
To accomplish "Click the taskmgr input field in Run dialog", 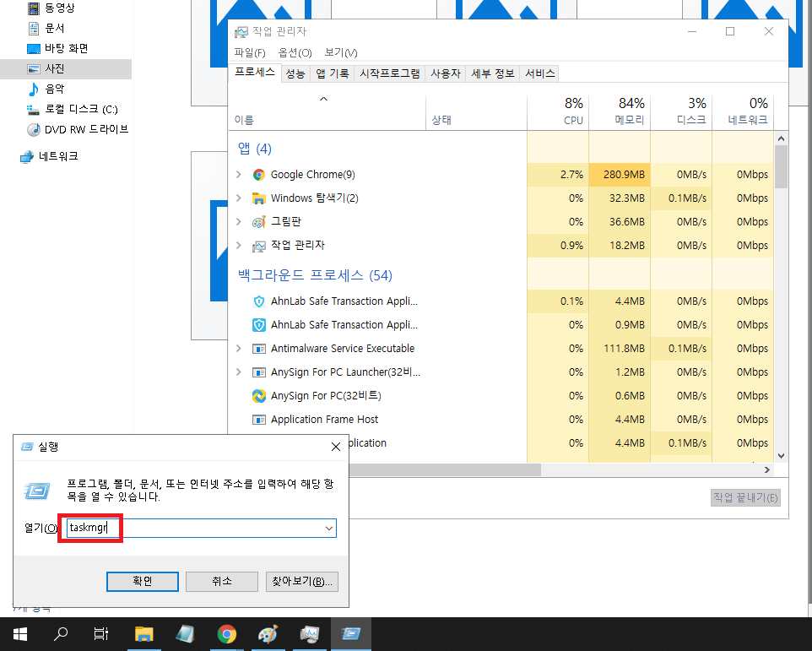I will [202, 529].
